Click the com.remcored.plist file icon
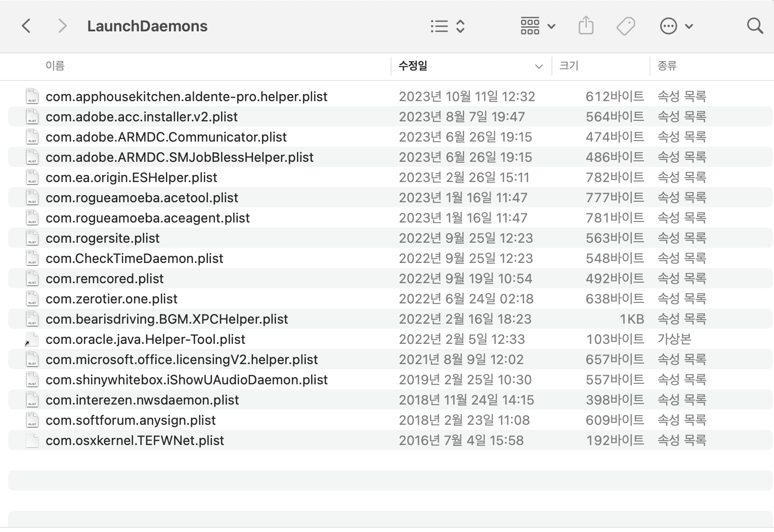Screen dimensions: 774x532 (x=32, y=278)
